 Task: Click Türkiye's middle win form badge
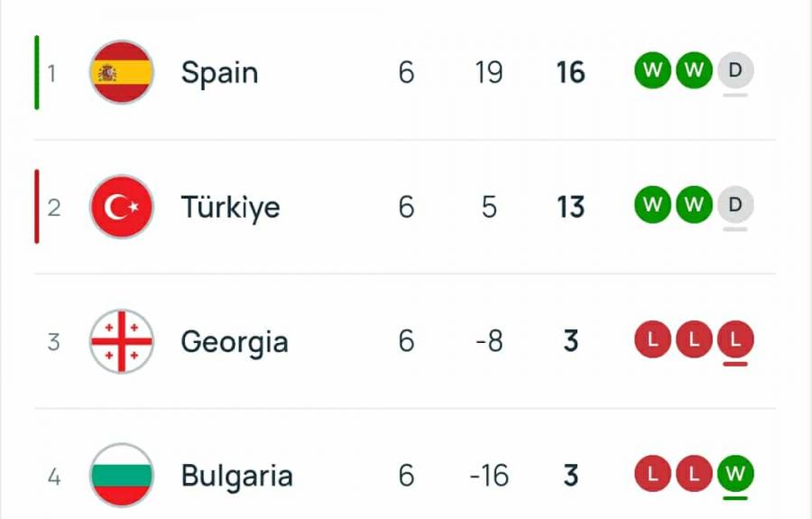click(694, 205)
